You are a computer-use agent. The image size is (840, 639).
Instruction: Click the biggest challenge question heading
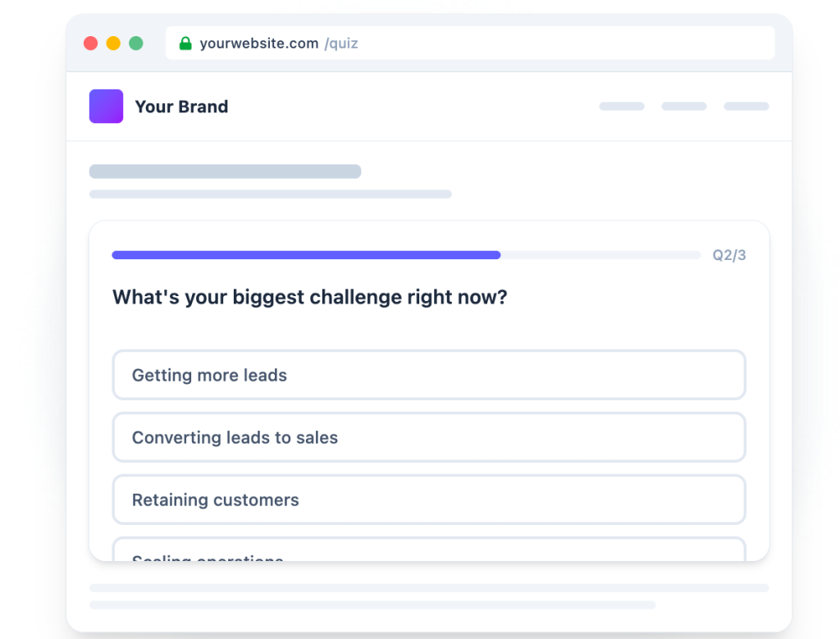(309, 297)
